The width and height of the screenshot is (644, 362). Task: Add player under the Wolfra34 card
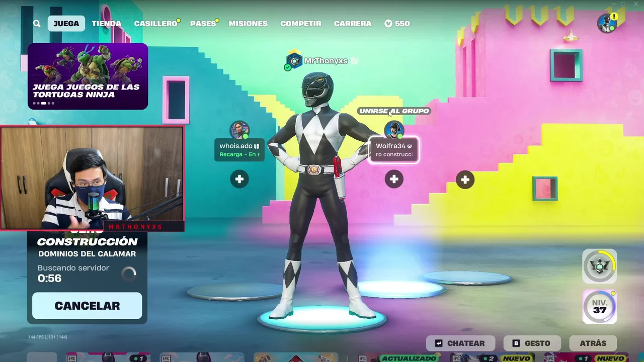(x=394, y=179)
